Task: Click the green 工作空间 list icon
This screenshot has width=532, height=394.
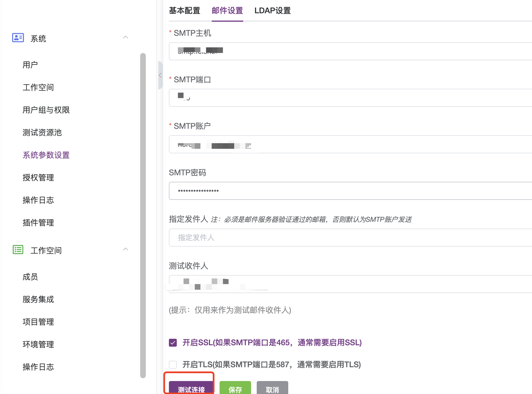Action: click(x=18, y=249)
